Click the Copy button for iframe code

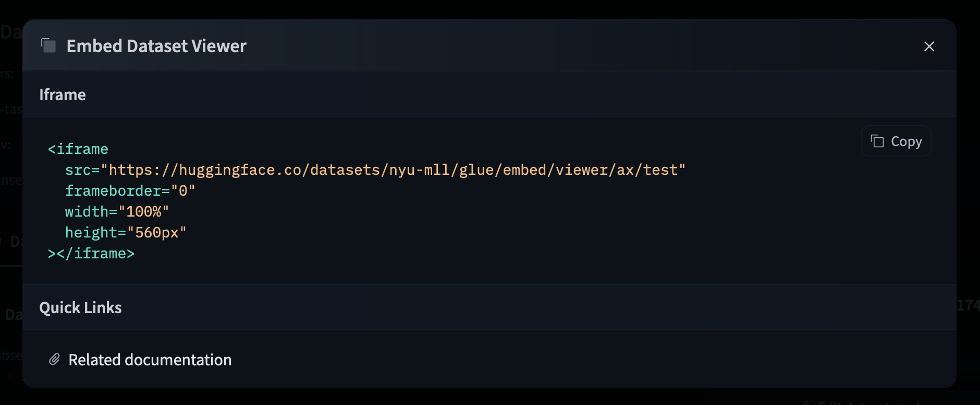point(896,141)
